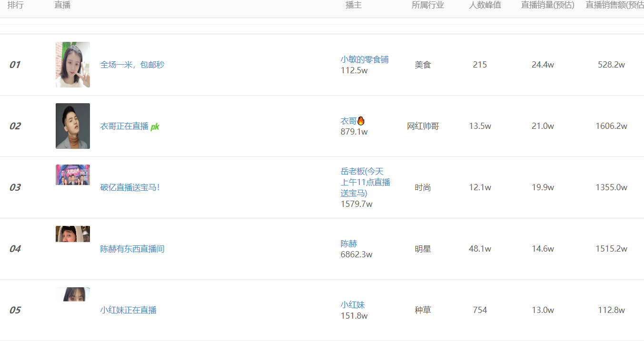
Task: Click the green PK icon beside 衣哥正在直播
Action: click(x=155, y=127)
